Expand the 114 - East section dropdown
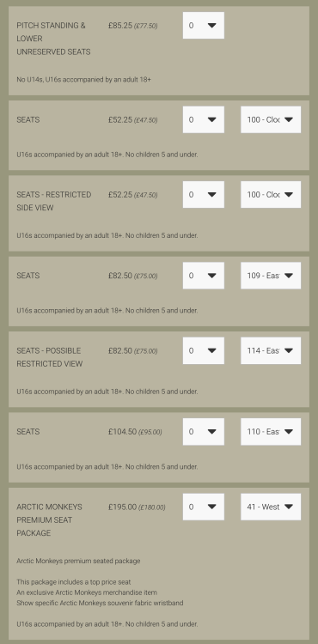 coord(271,350)
